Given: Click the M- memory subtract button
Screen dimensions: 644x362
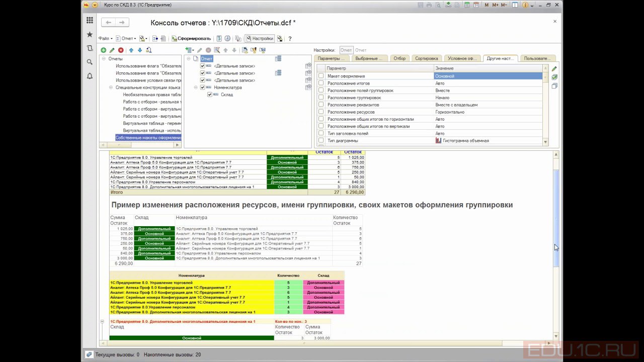Looking at the screenshot, I should [504, 5].
